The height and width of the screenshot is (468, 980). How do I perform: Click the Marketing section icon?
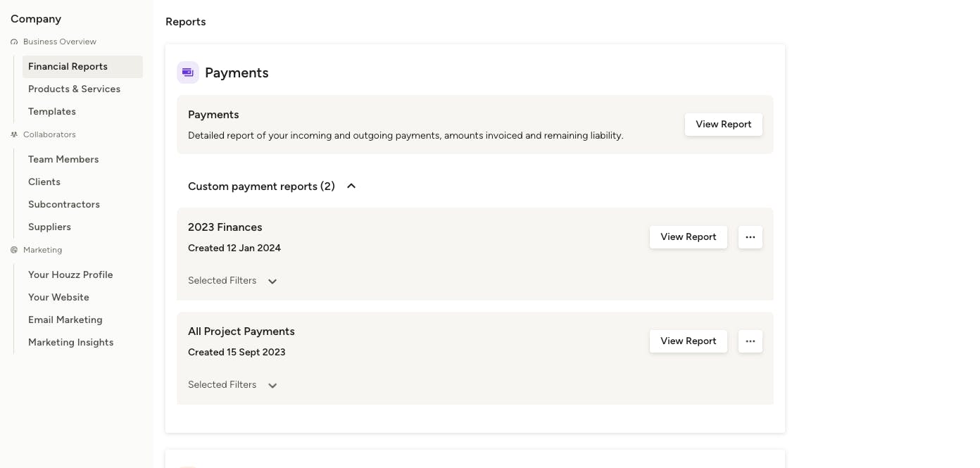(x=14, y=250)
